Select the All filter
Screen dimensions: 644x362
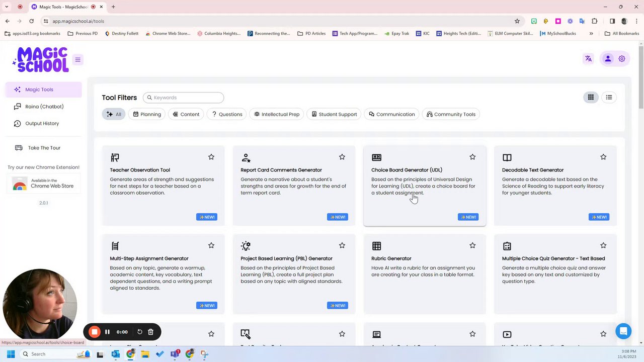pyautogui.click(x=114, y=114)
